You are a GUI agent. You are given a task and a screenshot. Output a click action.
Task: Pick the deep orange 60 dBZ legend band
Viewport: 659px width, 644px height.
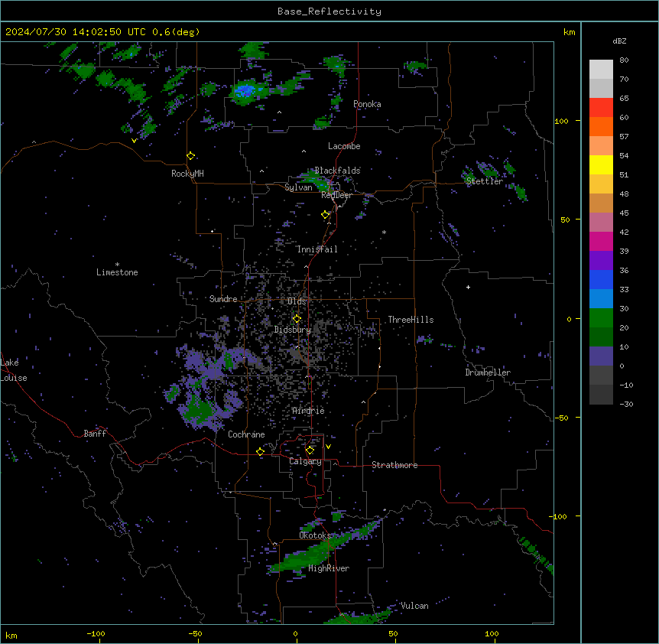601,126
